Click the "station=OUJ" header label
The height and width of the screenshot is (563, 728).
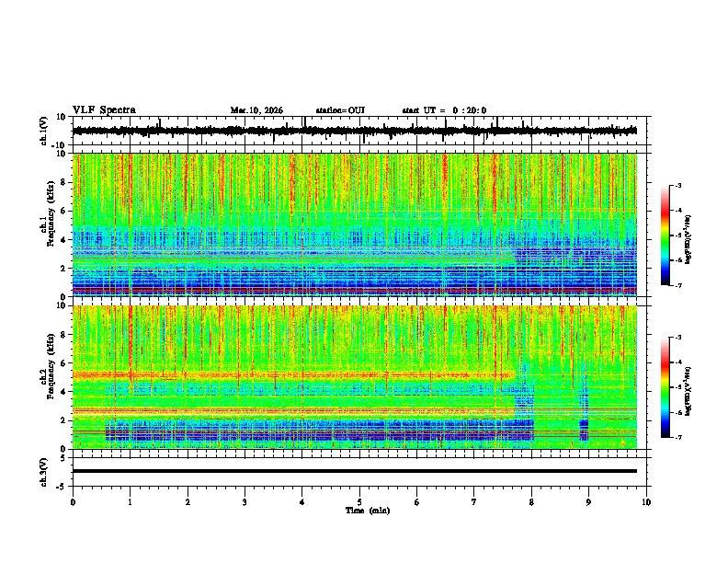pos(340,110)
